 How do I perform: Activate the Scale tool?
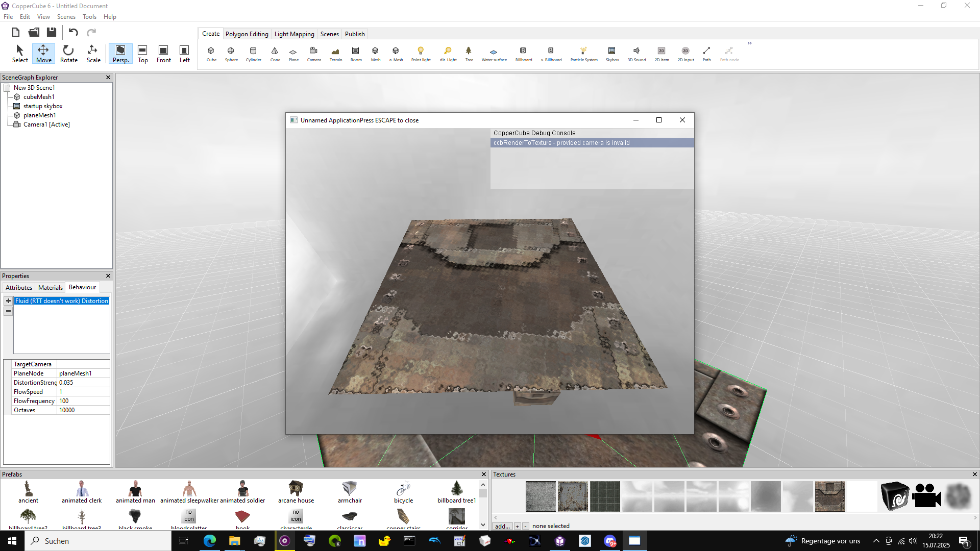pyautogui.click(x=93, y=54)
